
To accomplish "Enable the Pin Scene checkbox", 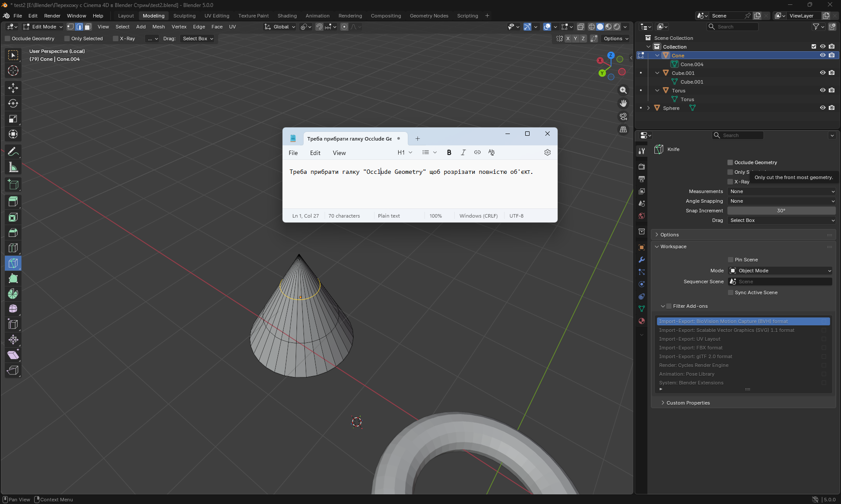I will [731, 260].
